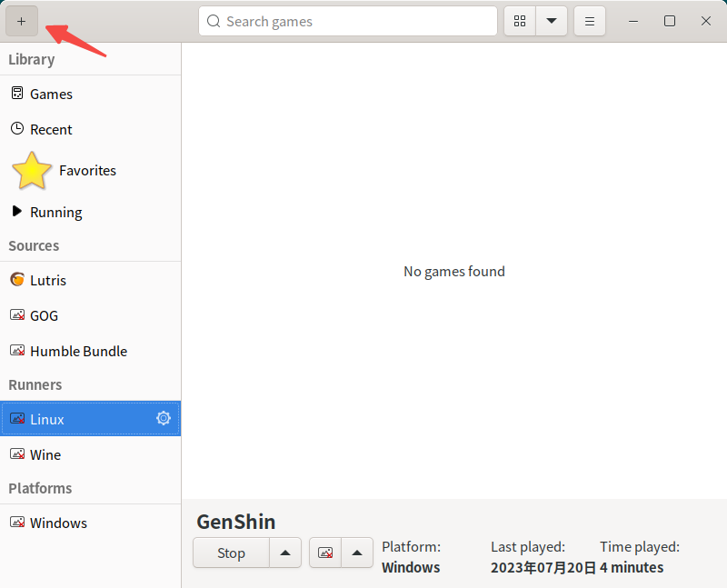Select the Lutris source

pos(90,280)
